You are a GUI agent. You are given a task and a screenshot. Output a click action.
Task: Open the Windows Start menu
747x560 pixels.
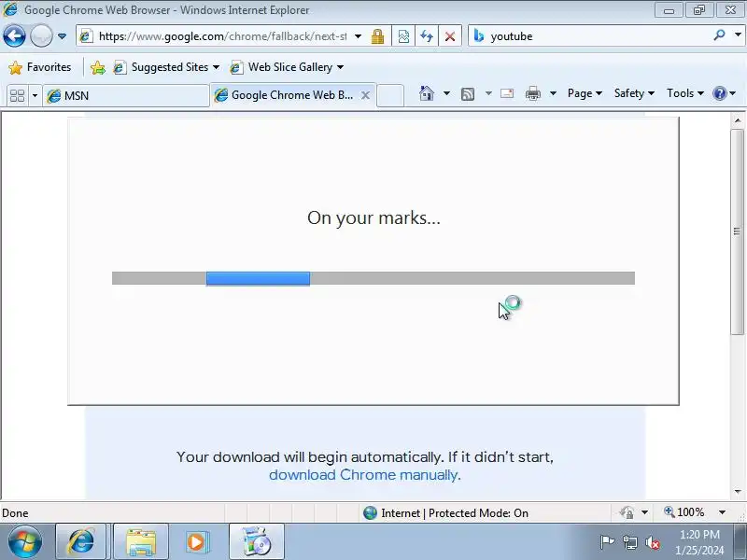click(24, 542)
